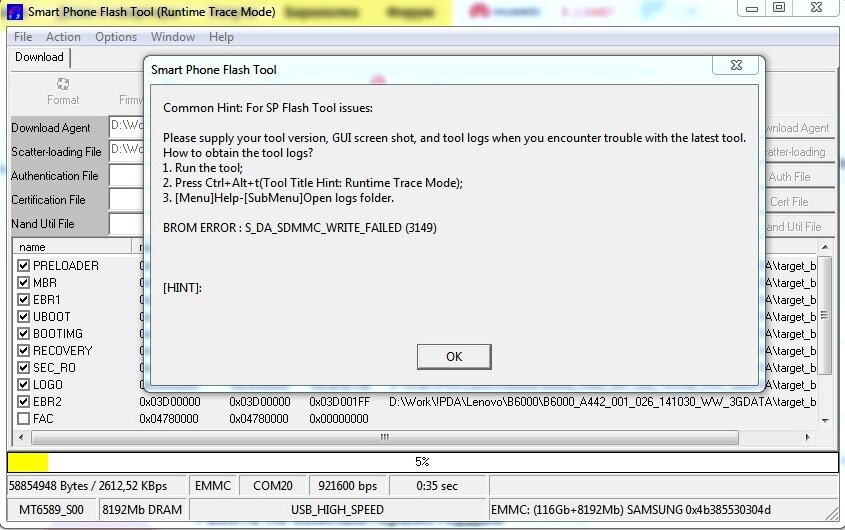Viewport: 845px width, 530px height.
Task: Click the partition list scroll-left arrow
Action: coord(20,437)
